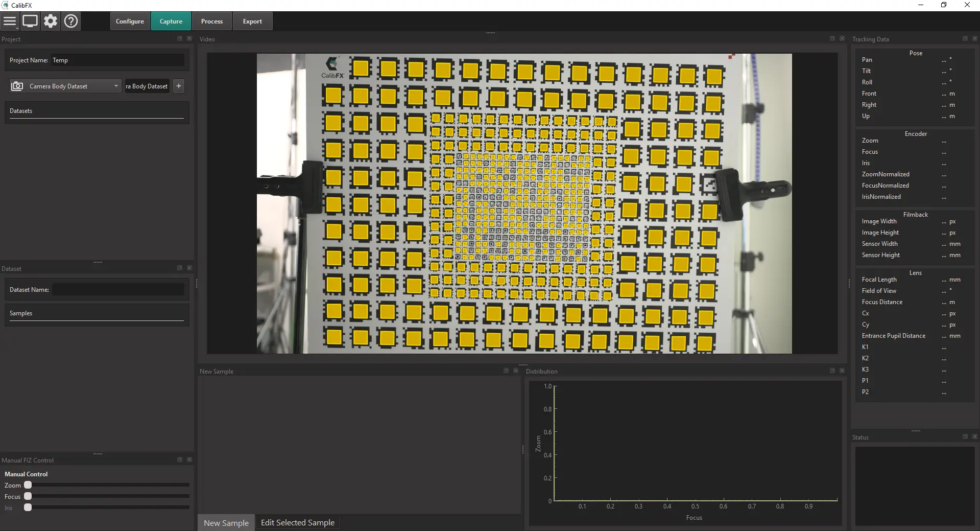
Task: Click the Project Name input field
Action: click(117, 60)
